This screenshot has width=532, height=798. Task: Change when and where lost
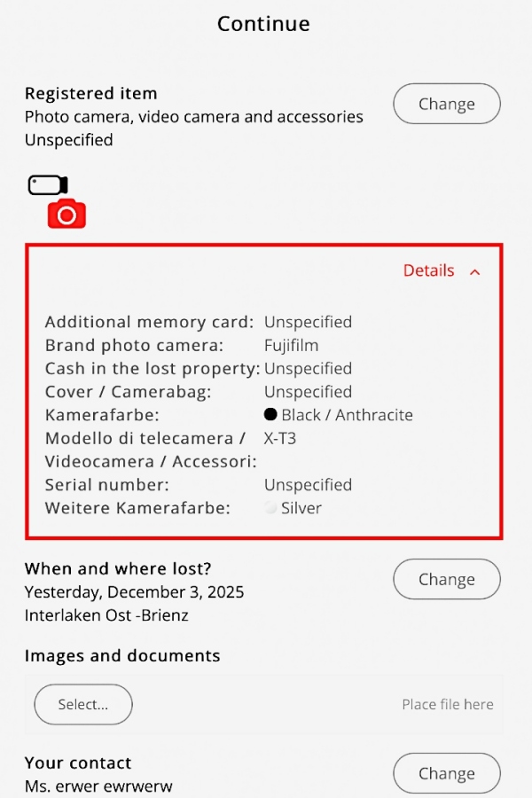447,579
